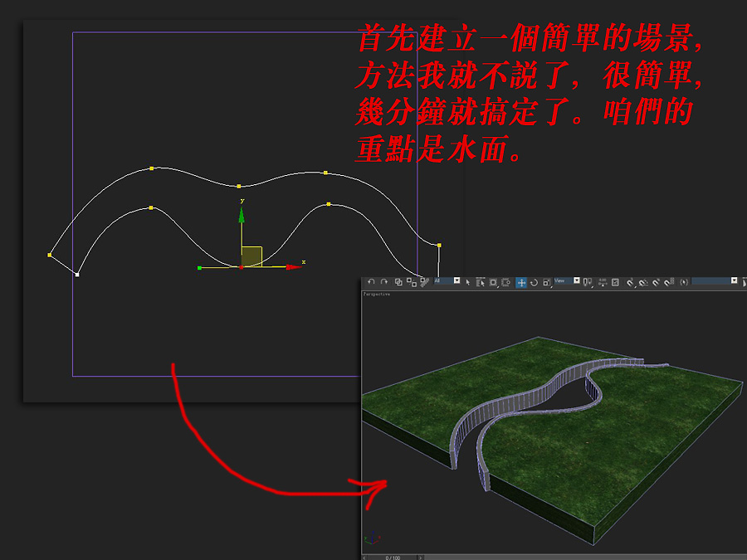Select the Select and Link tool
Image resolution: width=747 pixels, height=560 pixels.
pos(398,282)
